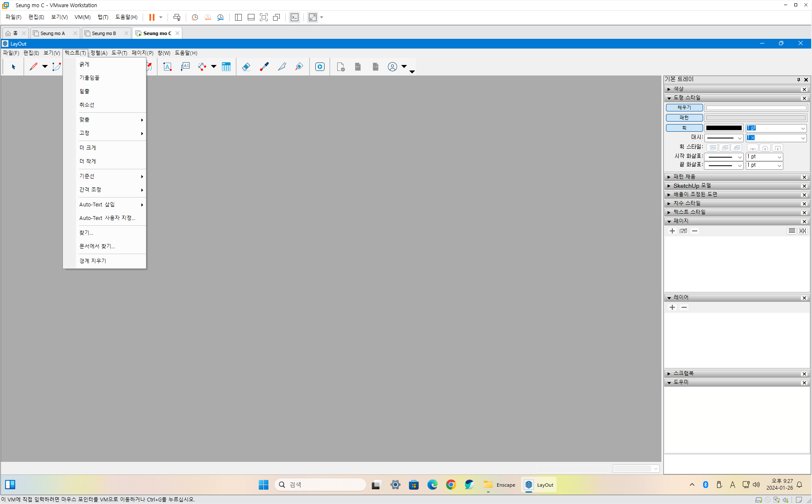Toggle the 패턴 pattern button
The width and height of the screenshot is (812, 504).
[x=684, y=118]
